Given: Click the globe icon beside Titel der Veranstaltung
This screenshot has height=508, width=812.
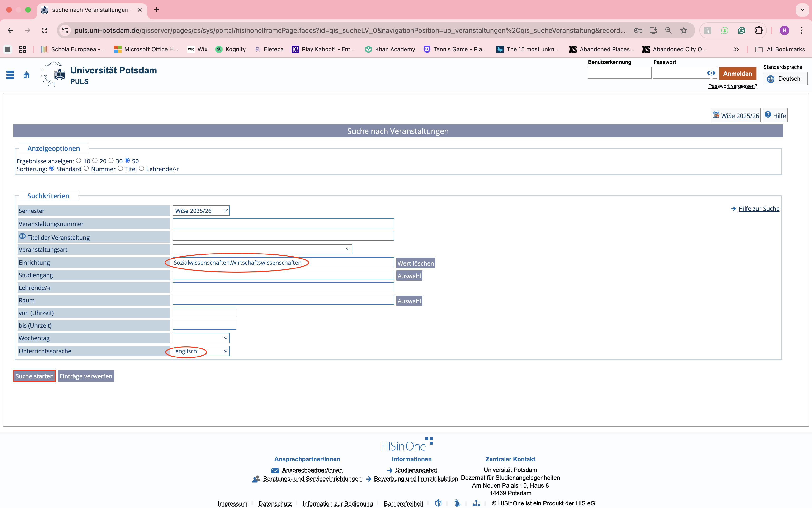Looking at the screenshot, I should tap(22, 236).
